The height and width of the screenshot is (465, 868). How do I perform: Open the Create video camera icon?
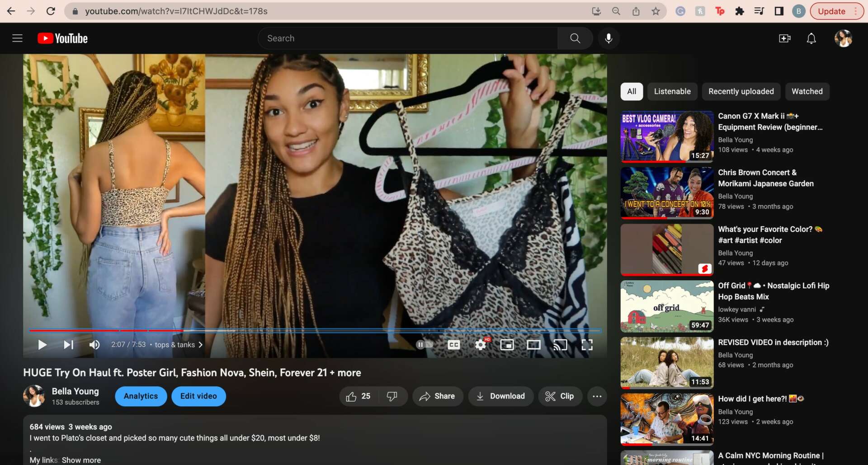[x=785, y=38]
